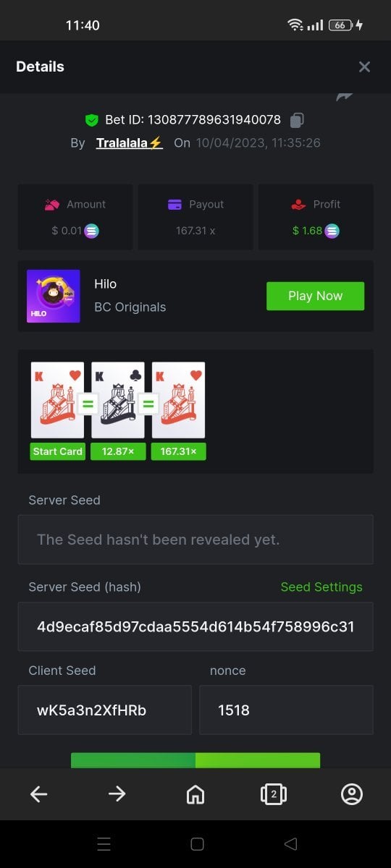Open the Tralalala user profile
The height and width of the screenshot is (868, 391).
(x=130, y=142)
